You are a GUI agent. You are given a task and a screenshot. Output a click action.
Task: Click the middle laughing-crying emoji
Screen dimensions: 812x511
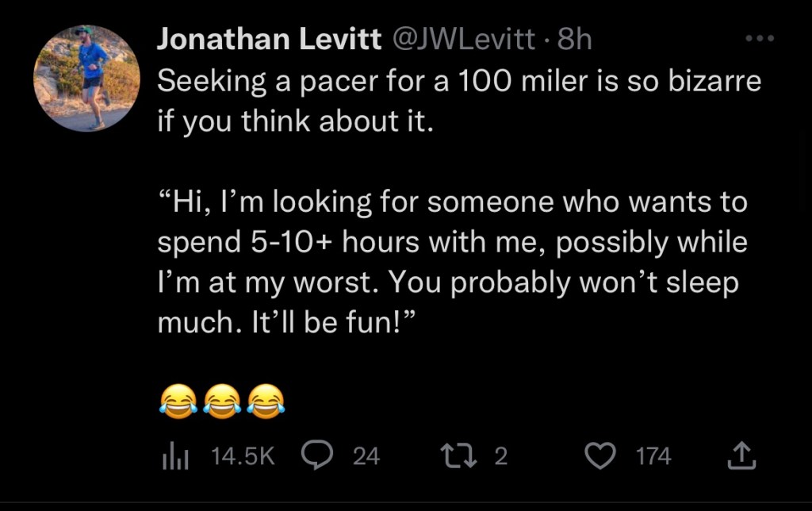[222, 400]
